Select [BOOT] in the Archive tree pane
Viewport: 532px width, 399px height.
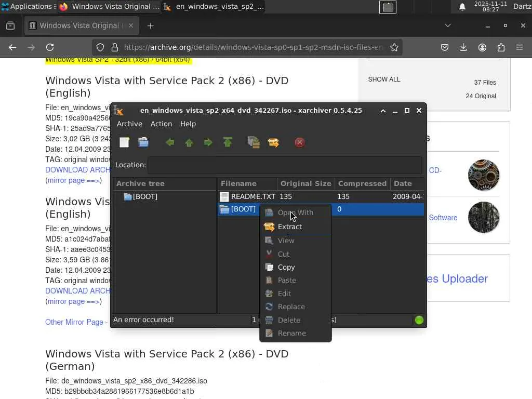(144, 196)
